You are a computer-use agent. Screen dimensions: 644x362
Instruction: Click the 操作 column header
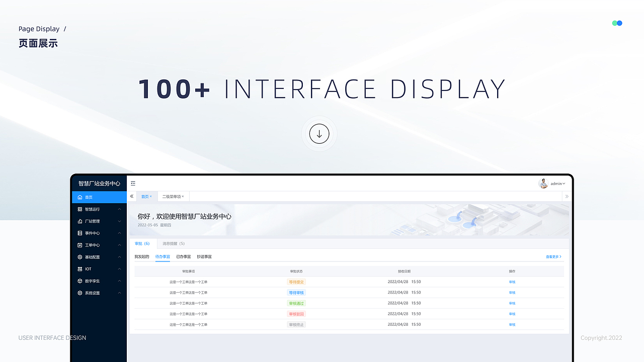click(512, 271)
